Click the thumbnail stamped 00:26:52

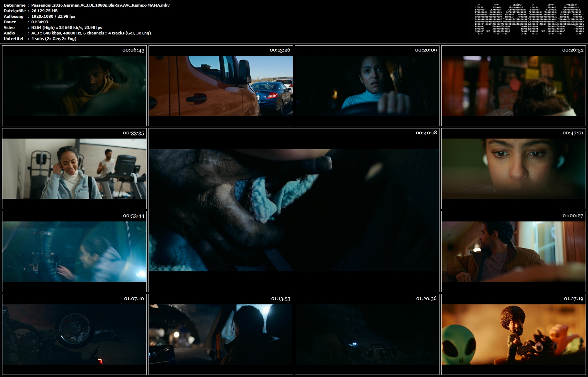513,86
